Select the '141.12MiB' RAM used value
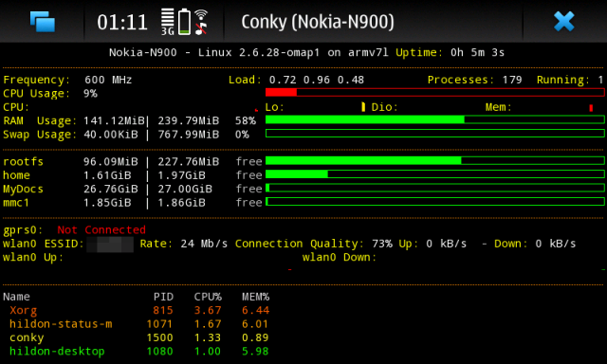The width and height of the screenshot is (607, 364). tap(114, 121)
